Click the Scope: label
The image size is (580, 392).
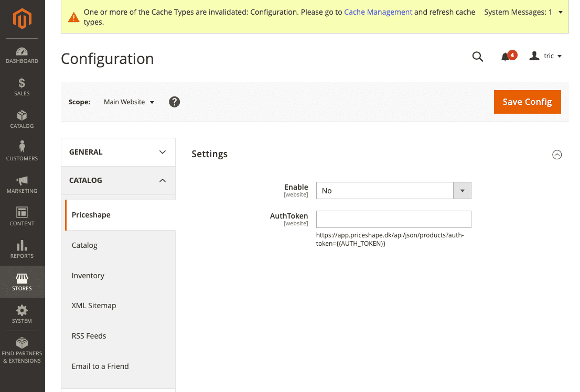(x=79, y=102)
